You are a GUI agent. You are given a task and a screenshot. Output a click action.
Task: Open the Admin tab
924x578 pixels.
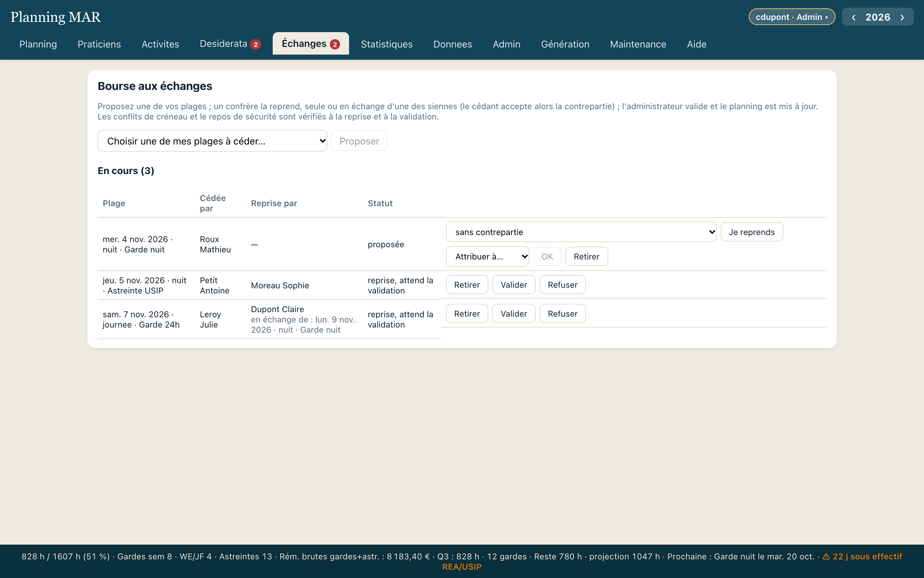[x=507, y=44]
